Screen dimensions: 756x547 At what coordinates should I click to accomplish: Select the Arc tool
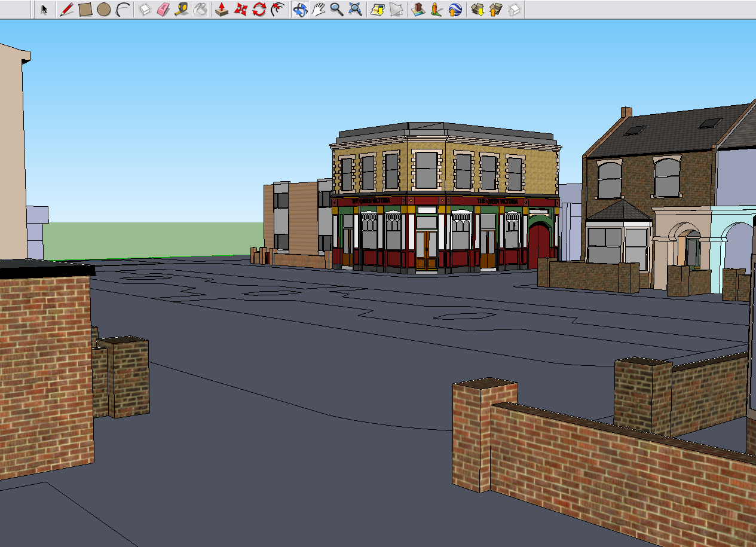(123, 10)
